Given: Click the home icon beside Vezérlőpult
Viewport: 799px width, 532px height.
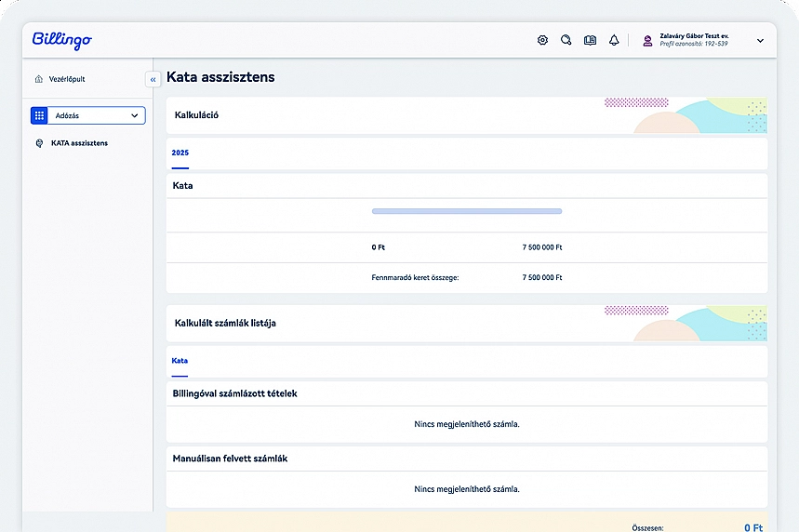Looking at the screenshot, I should pyautogui.click(x=38, y=79).
